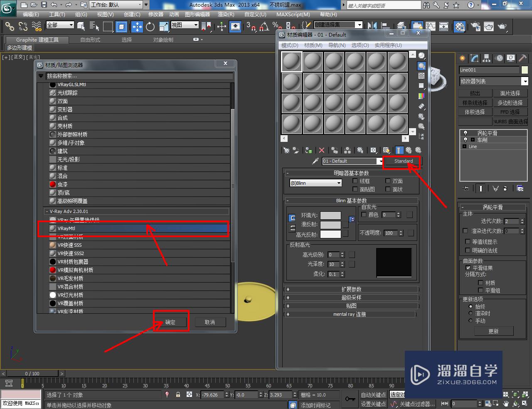Viewport: 532px width, 409px height.
Task: Click 更新 update button
Action: tap(494, 331)
